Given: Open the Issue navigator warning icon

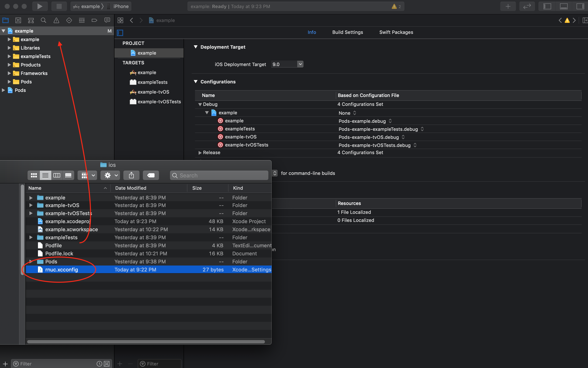Looking at the screenshot, I should [56, 20].
